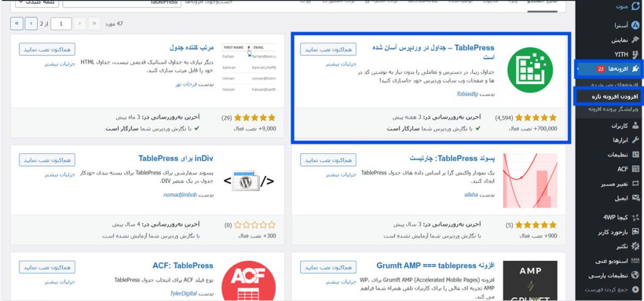Screen dimensions: 644x301
Task: Open کاربران (Users) person icon
Action: coord(635,126)
